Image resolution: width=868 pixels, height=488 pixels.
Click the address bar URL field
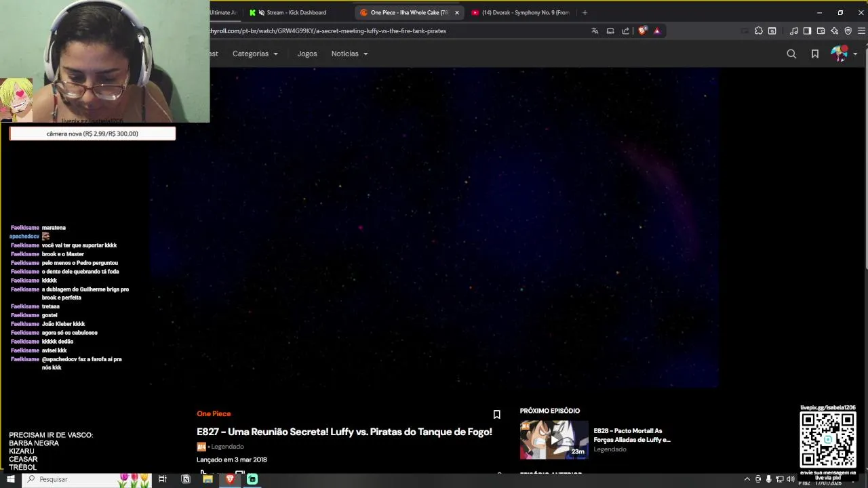pos(397,30)
